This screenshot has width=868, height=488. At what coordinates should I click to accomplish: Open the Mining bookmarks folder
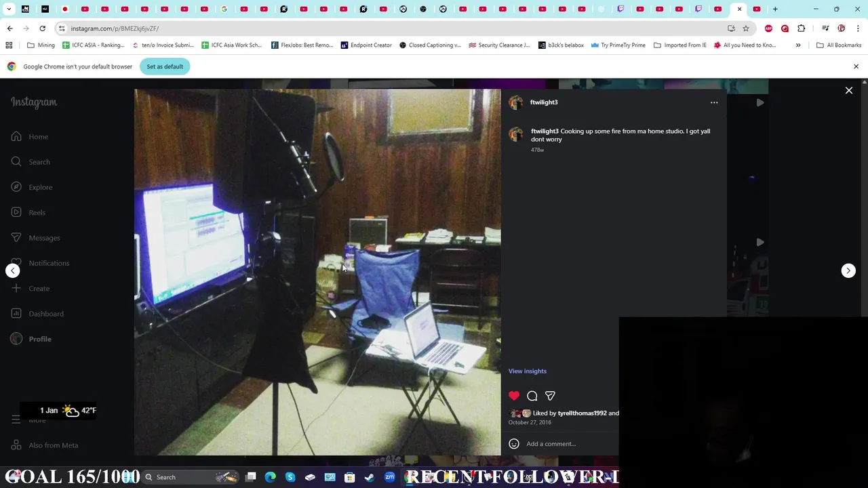coord(41,45)
